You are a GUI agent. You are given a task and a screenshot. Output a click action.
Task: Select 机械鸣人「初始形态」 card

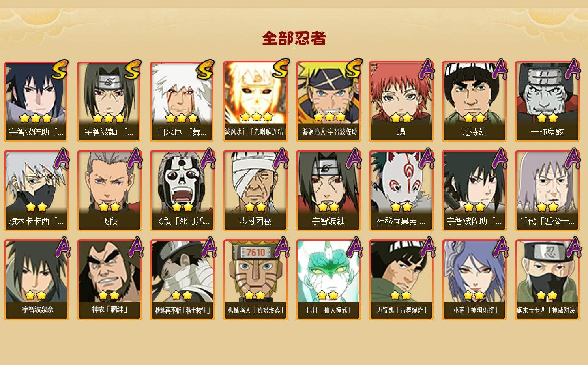click(255, 280)
